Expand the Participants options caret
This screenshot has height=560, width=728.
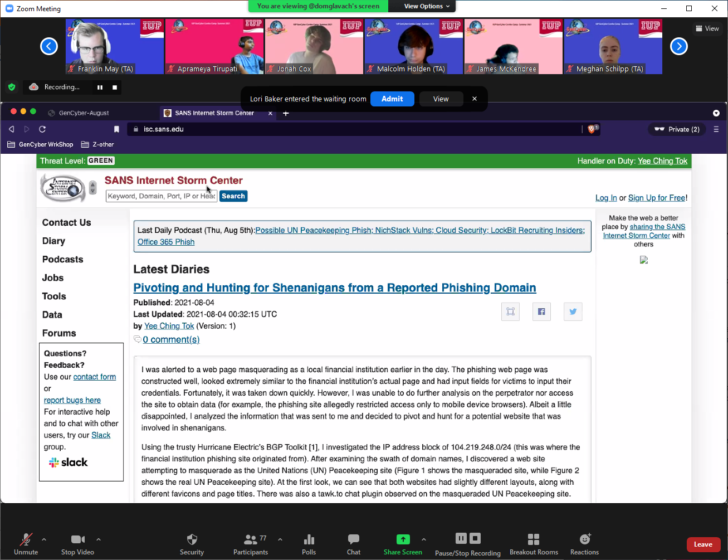pos(280,539)
